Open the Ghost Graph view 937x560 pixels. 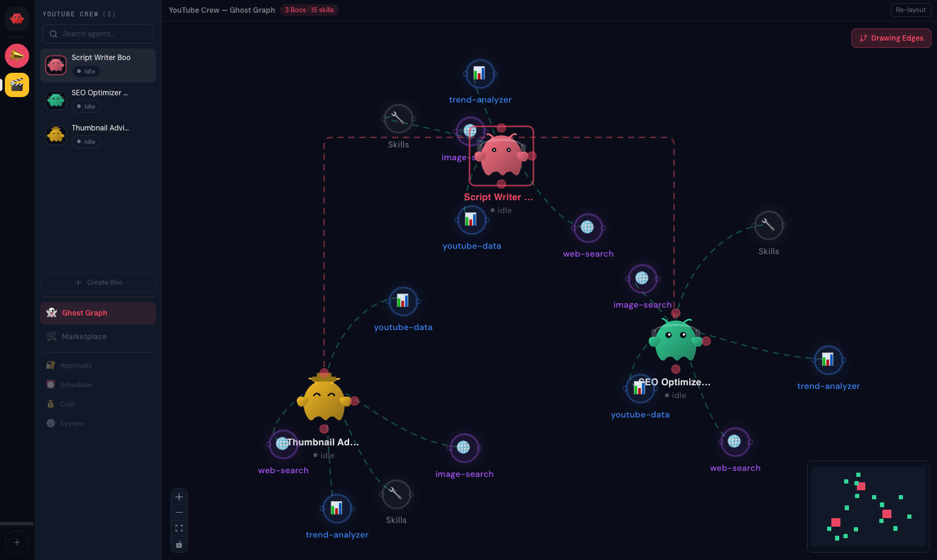point(98,313)
